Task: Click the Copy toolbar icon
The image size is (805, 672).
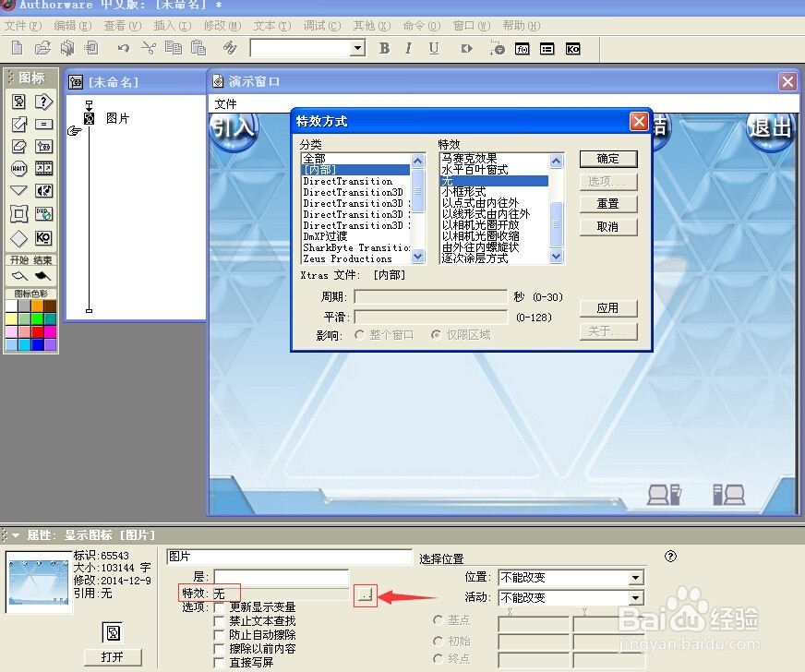Action: [x=174, y=48]
